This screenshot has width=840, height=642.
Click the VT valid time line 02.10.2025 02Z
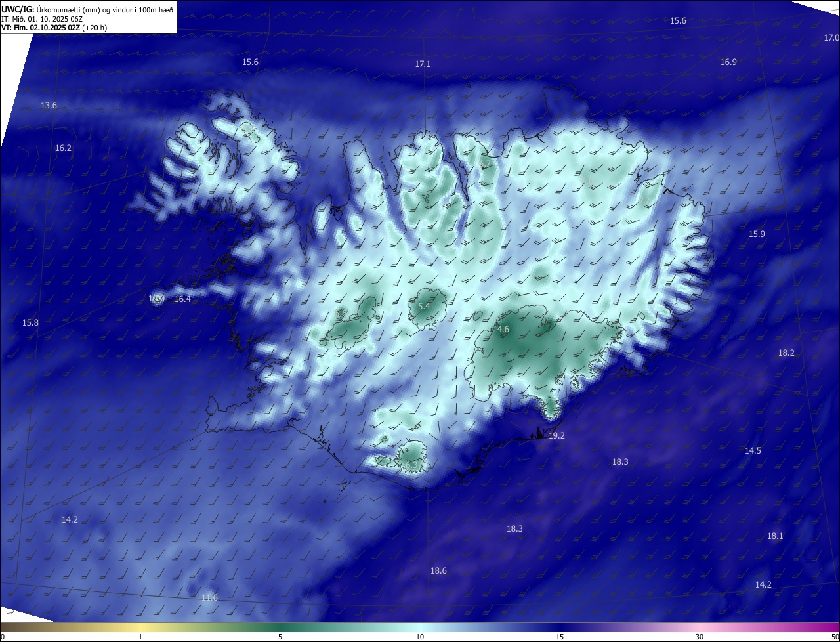pyautogui.click(x=54, y=28)
